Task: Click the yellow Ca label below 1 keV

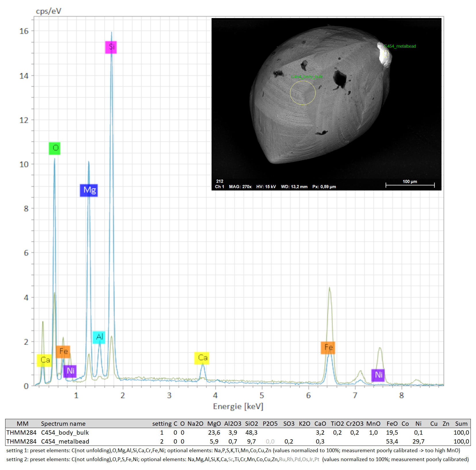Action: (44, 360)
